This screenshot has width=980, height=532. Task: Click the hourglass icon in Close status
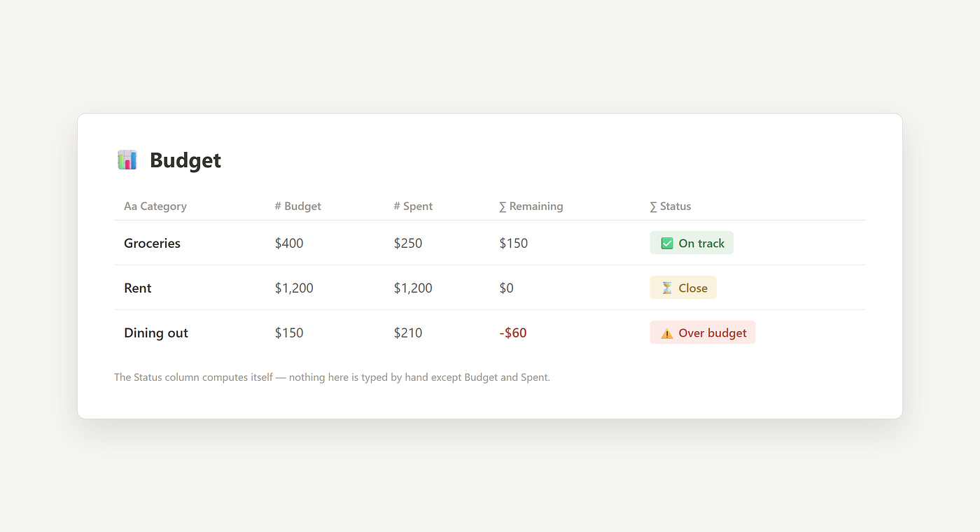(x=667, y=288)
